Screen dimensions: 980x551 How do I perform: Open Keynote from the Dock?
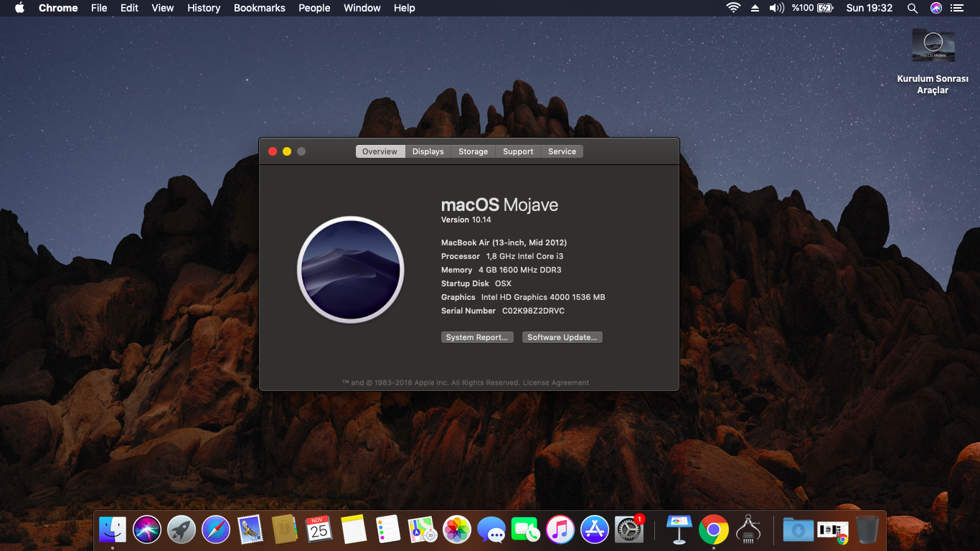[679, 530]
